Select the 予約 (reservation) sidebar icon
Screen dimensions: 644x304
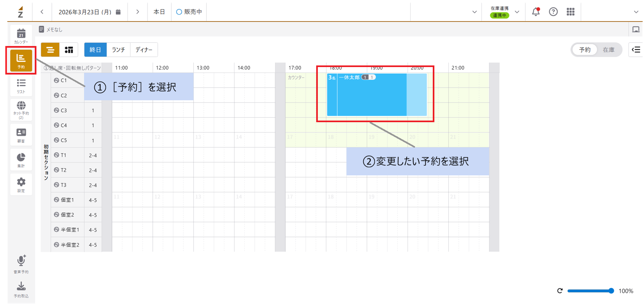[21, 60]
